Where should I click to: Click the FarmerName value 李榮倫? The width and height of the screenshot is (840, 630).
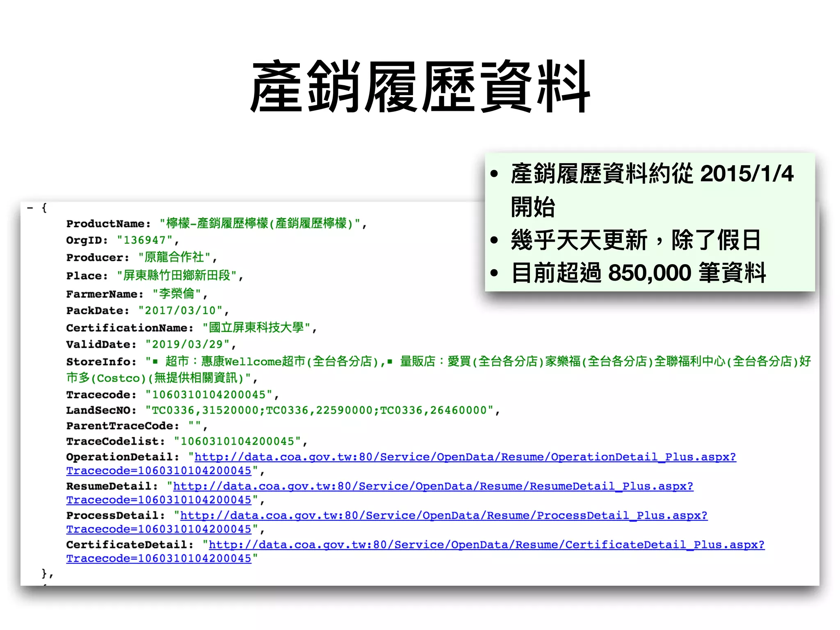click(x=176, y=294)
